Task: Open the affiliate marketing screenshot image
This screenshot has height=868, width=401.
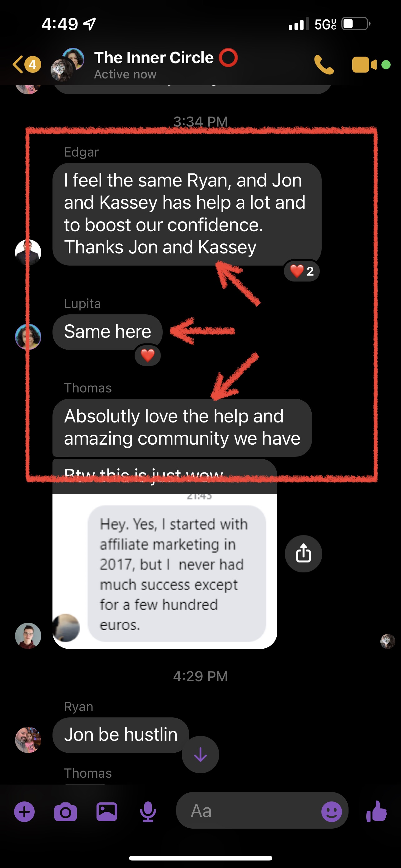Action: pos(165,571)
